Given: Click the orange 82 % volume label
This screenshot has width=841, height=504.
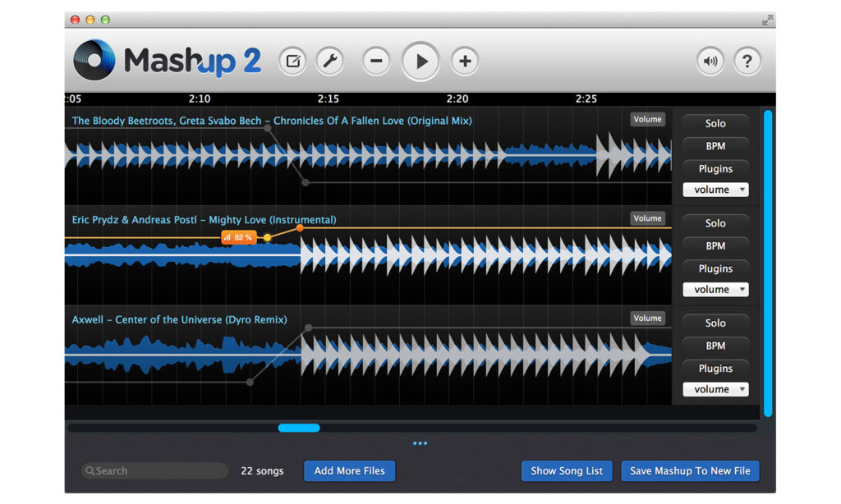Looking at the screenshot, I should [x=238, y=237].
